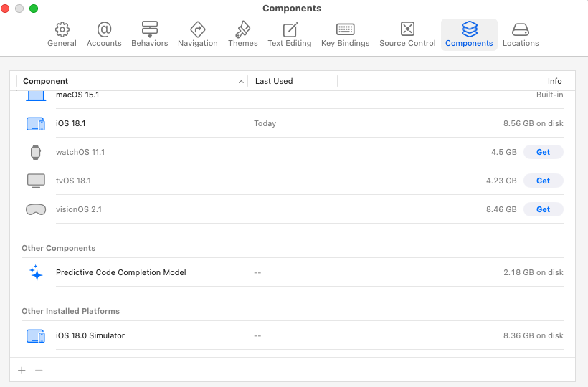Select the iOS 18.0 Simulator row name
Screen dimensions: 588x387
[x=90, y=335]
